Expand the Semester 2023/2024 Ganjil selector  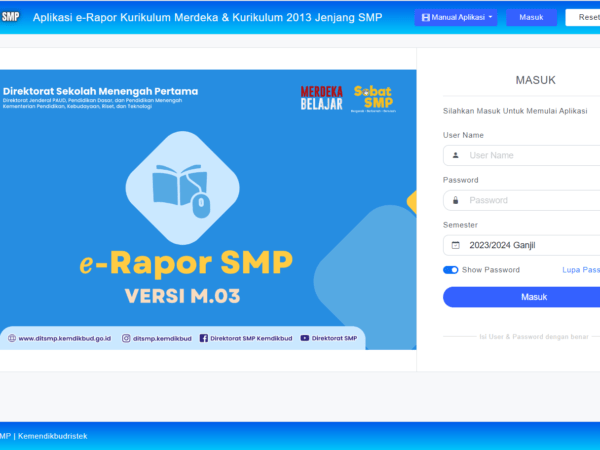[530, 245]
